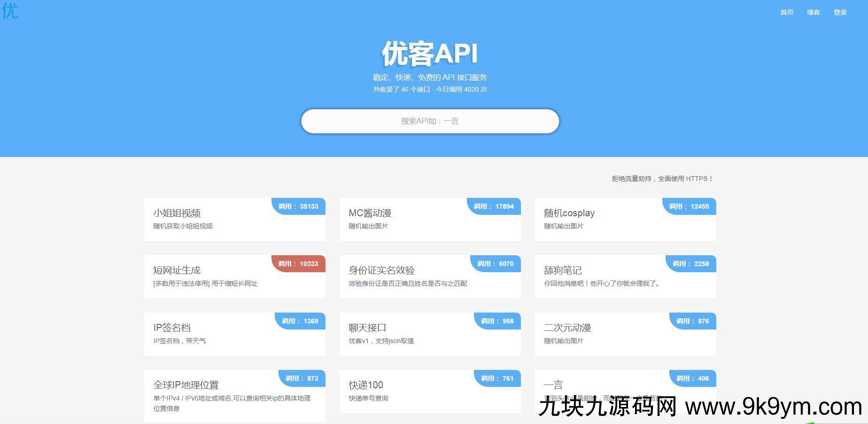Focus the 搜索API search field

tap(430, 121)
